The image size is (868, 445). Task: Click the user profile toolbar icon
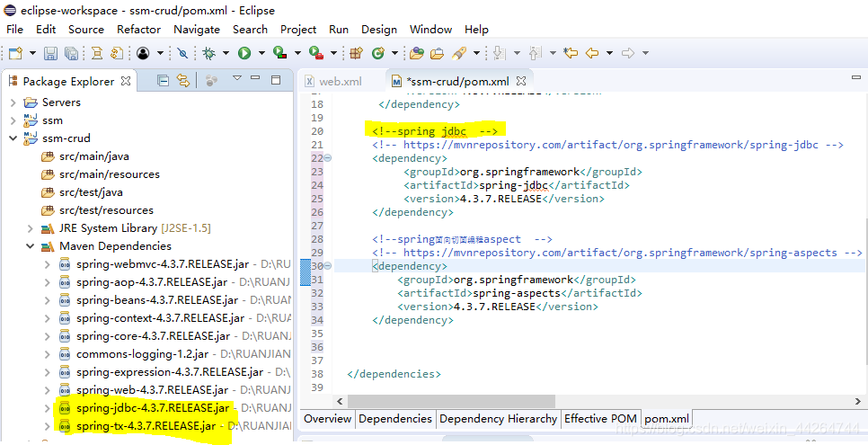coord(143,53)
